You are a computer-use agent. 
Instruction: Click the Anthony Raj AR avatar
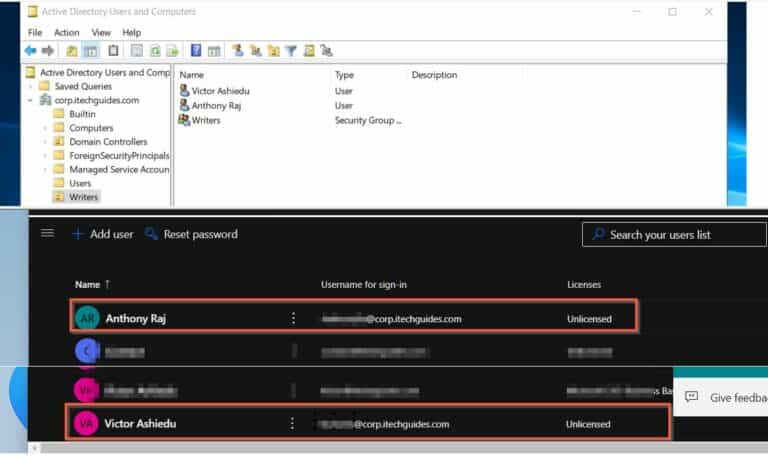(x=87, y=318)
